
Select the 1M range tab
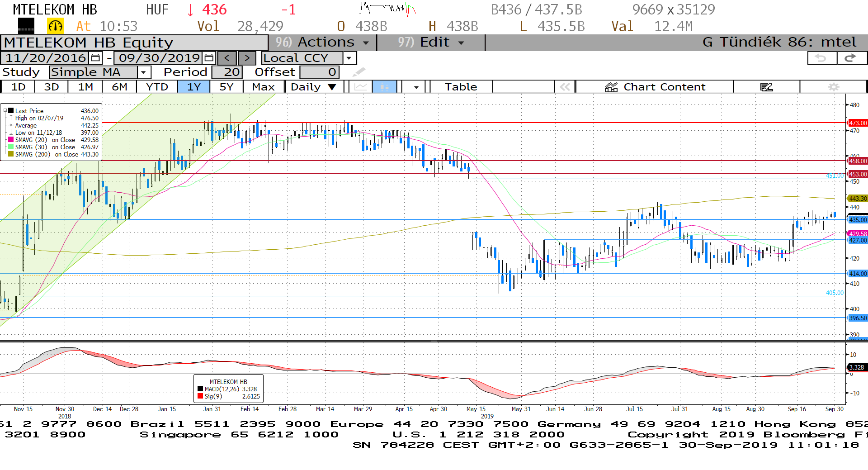click(85, 87)
